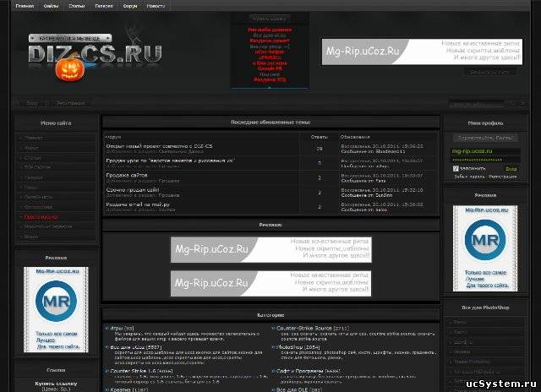541x392 pixels.
Task: Open the Форум top menu item
Action: pyautogui.click(x=131, y=5)
